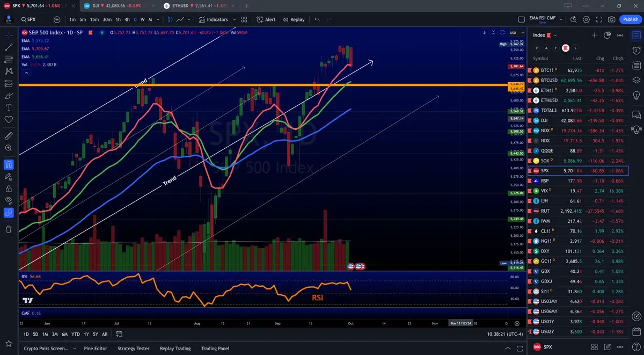Open watchlist advanced view pie icon
Viewport: 644px width, 355px height.
point(608,35)
